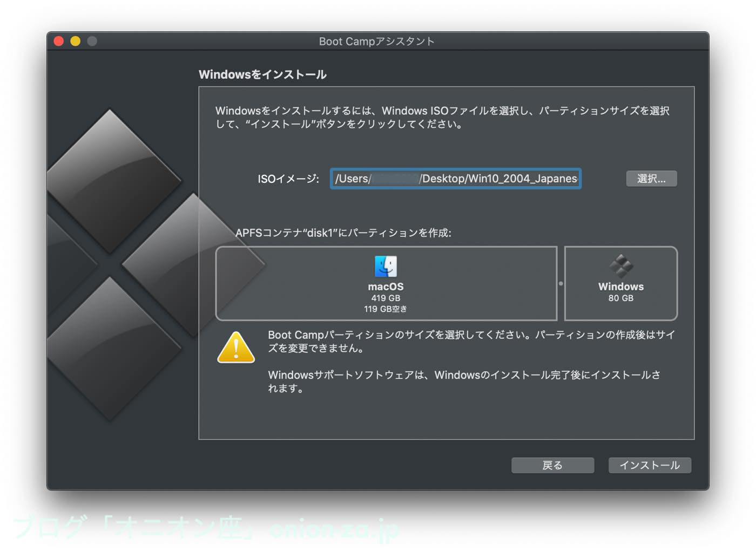Click the Windows '80 GB' size text
This screenshot has width=756, height=552.
(621, 298)
